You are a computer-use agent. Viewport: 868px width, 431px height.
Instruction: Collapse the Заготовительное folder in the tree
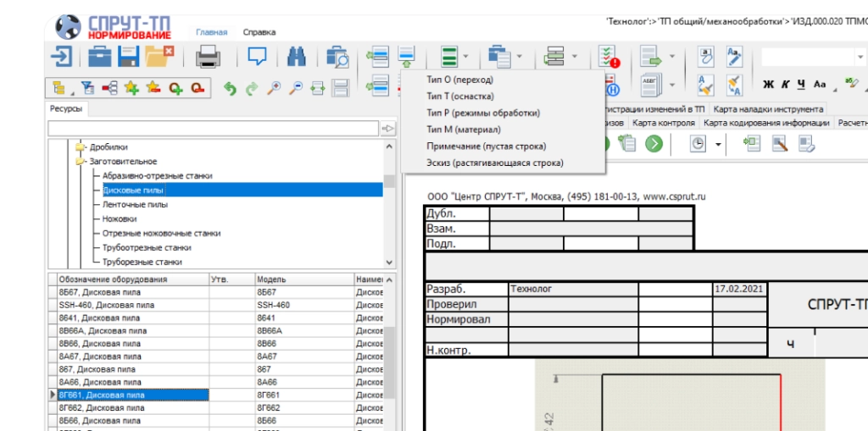[x=81, y=161]
